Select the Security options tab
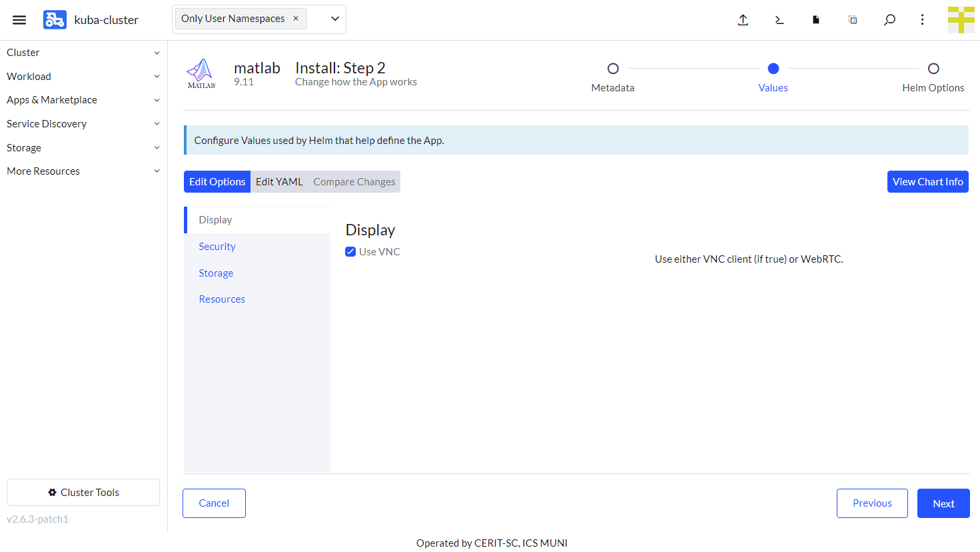Image resolution: width=980 pixels, height=552 pixels. [217, 247]
